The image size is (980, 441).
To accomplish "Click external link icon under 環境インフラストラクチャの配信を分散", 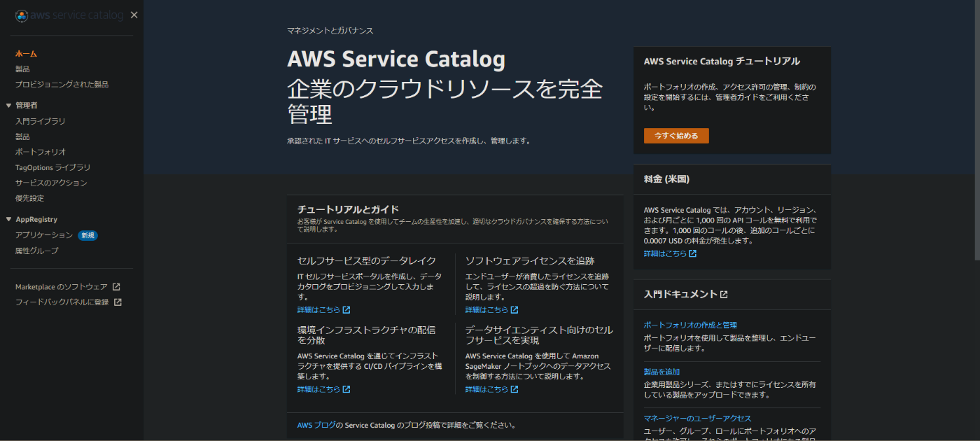I will pyautogui.click(x=346, y=390).
